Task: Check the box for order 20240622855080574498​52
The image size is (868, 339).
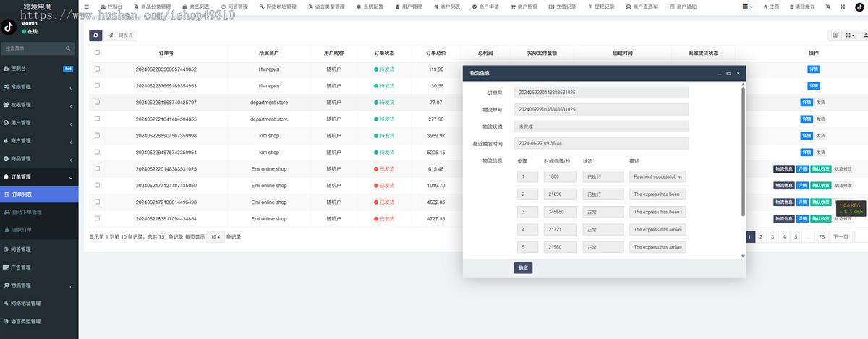Action: click(97, 69)
